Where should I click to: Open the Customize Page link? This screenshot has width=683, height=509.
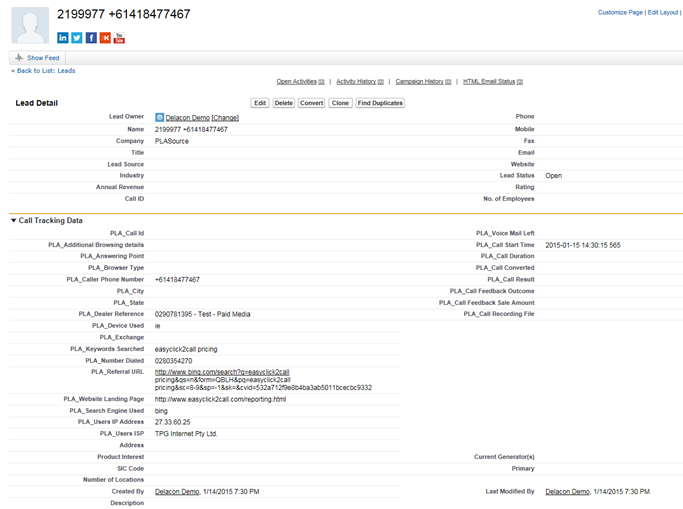(x=620, y=12)
